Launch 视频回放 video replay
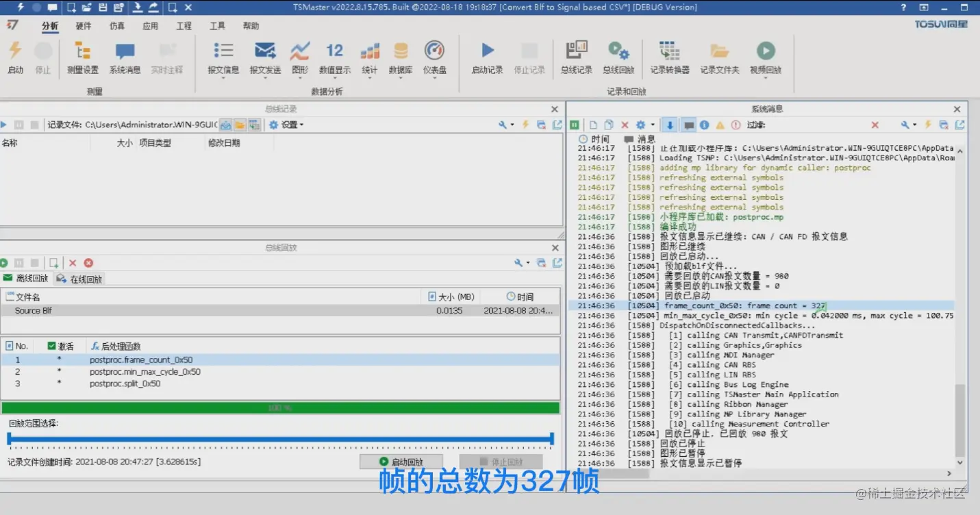 766,58
